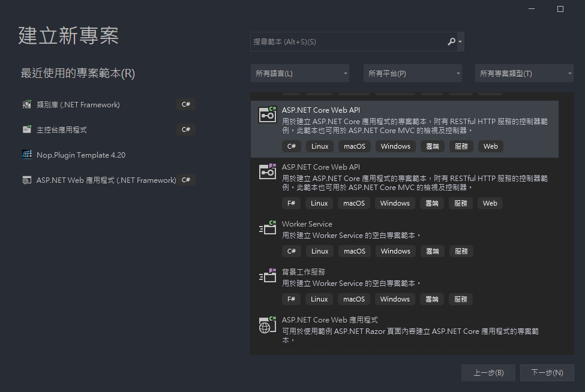Screen dimensions: 585x392
Task: Click the Web tag under F# Web API
Action: (x=490, y=203)
